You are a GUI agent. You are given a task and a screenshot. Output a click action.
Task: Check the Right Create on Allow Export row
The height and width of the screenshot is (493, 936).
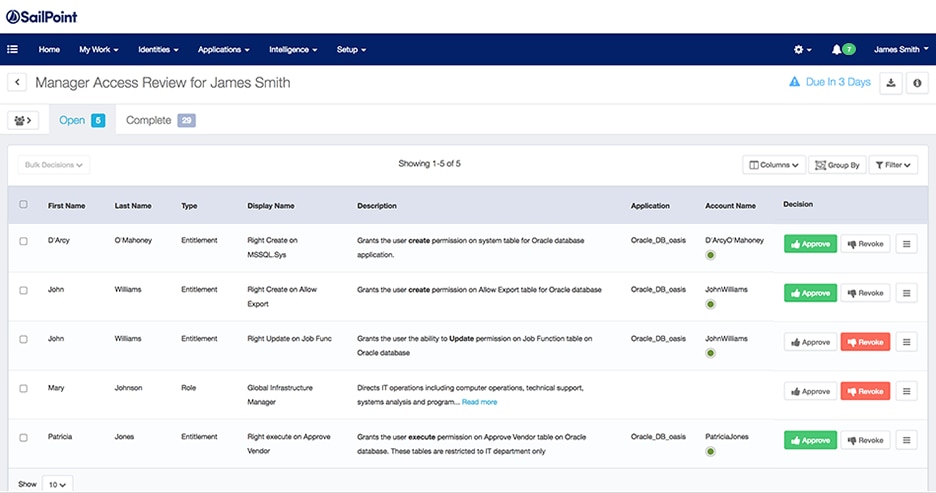(23, 291)
